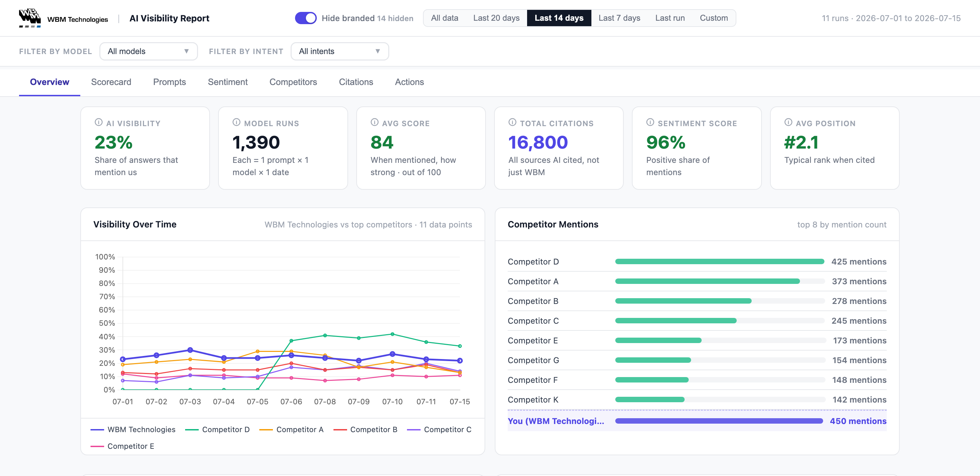The height and width of the screenshot is (476, 980).
Task: Click the Sentiment Score info icon
Action: 650,122
